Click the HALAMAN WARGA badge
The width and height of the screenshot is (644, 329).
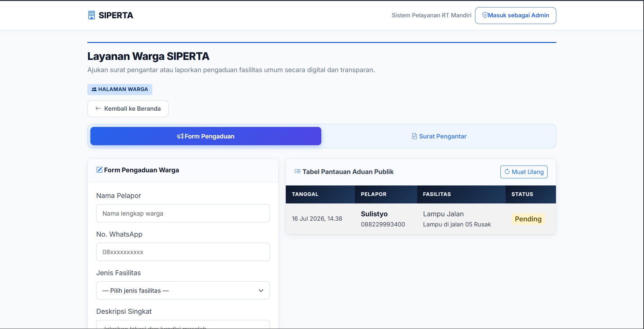coord(120,89)
